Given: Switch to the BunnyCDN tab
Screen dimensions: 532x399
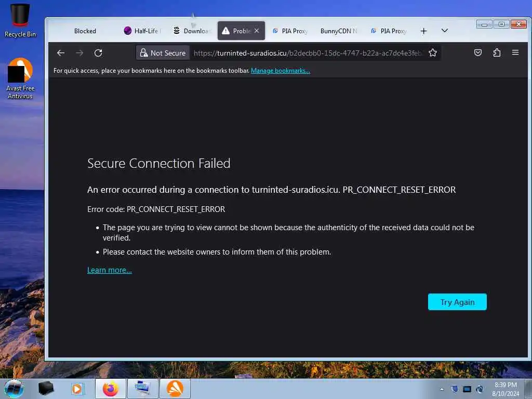Looking at the screenshot, I should pos(339,31).
